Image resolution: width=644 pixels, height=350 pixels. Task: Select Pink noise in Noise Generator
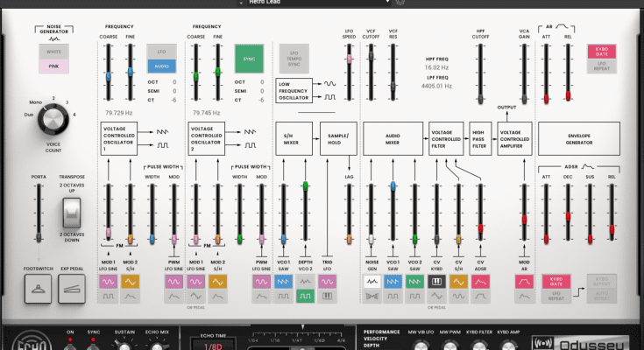click(56, 66)
